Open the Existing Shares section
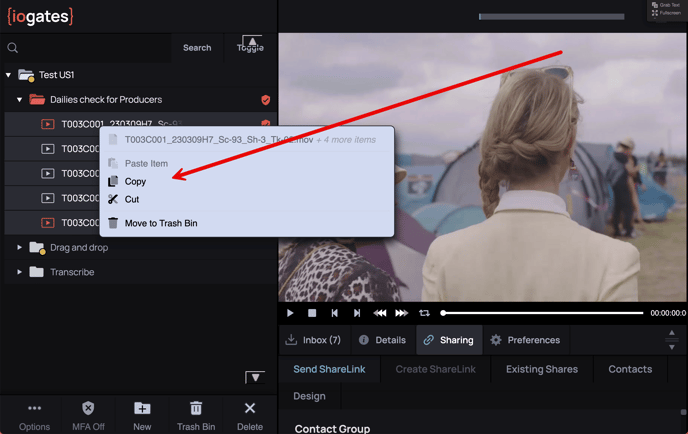 click(541, 369)
